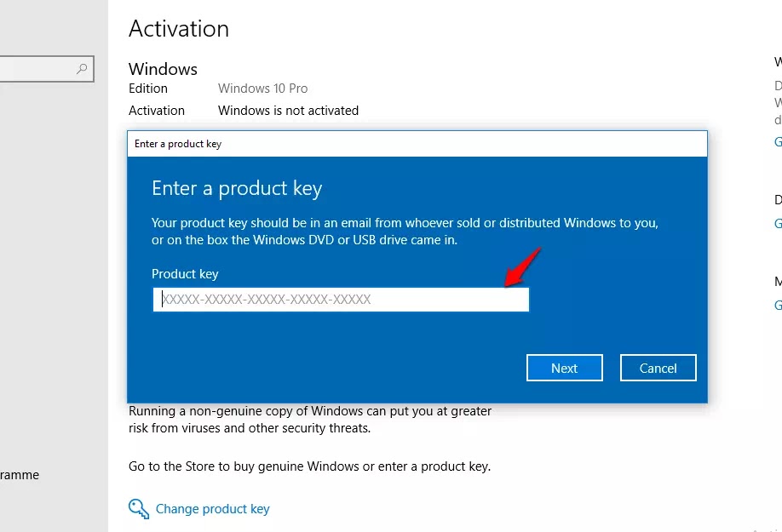
Task: Click the magnifier icon in the sidebar search box
Action: 82,69
